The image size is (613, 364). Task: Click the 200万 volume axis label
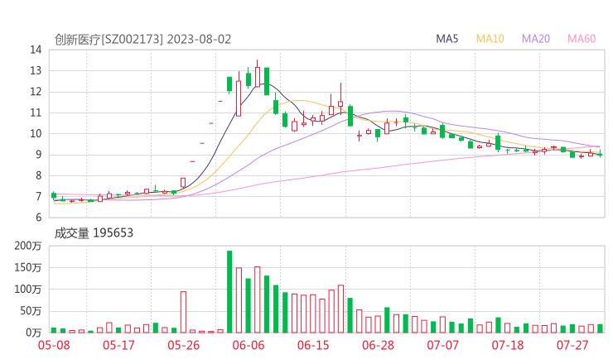click(x=28, y=246)
